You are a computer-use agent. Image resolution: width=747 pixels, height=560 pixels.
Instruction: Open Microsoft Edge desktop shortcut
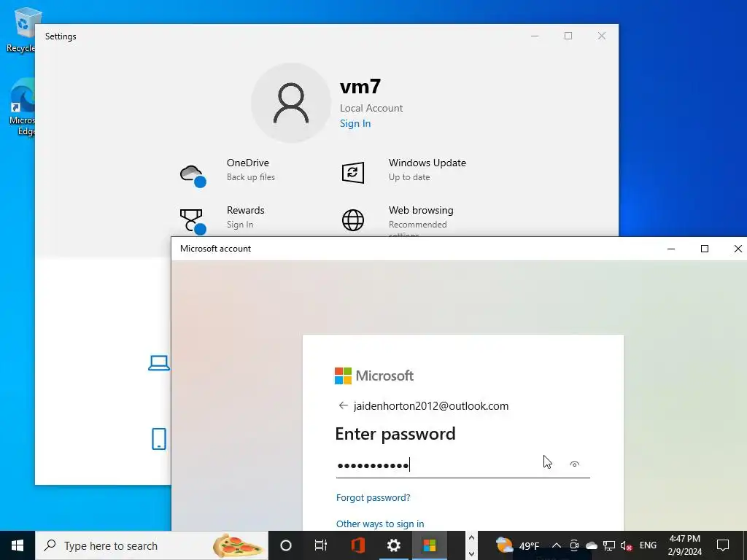22,107
